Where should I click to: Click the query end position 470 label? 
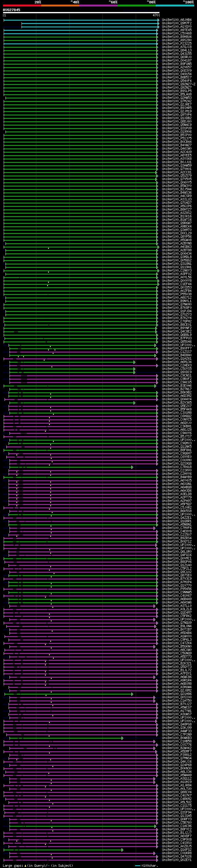[x=155, y=15]
